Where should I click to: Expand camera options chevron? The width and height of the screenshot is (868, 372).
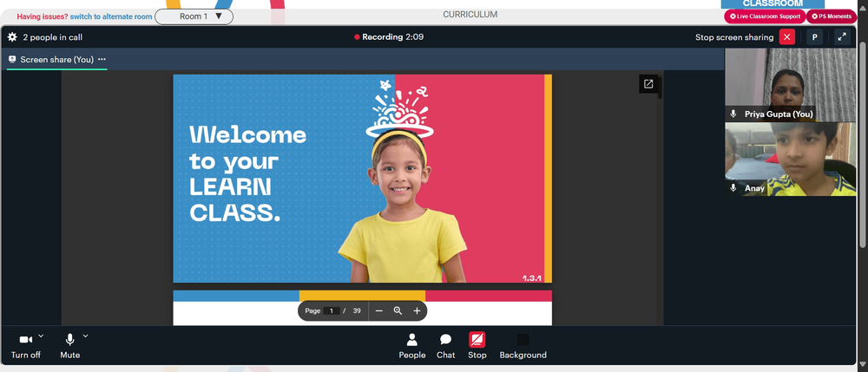(x=41, y=336)
